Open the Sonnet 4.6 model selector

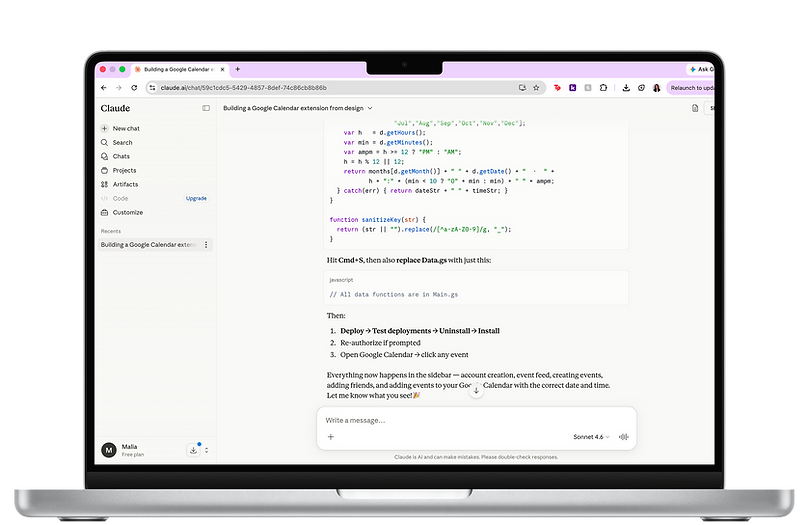coord(591,437)
